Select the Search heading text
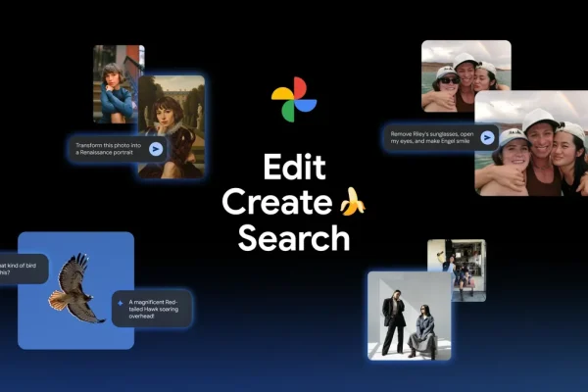588x392 pixels. (293, 238)
